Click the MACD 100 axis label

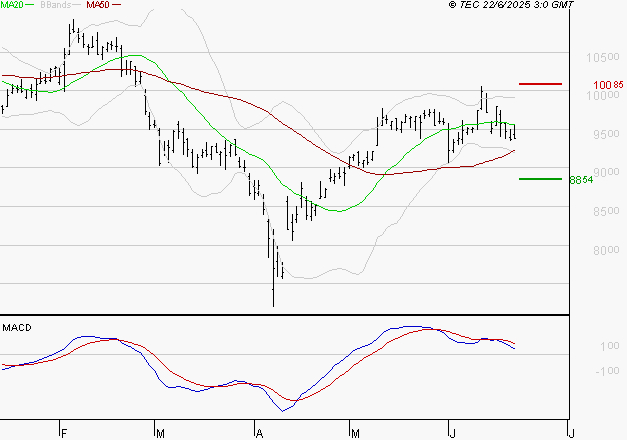[x=609, y=346]
